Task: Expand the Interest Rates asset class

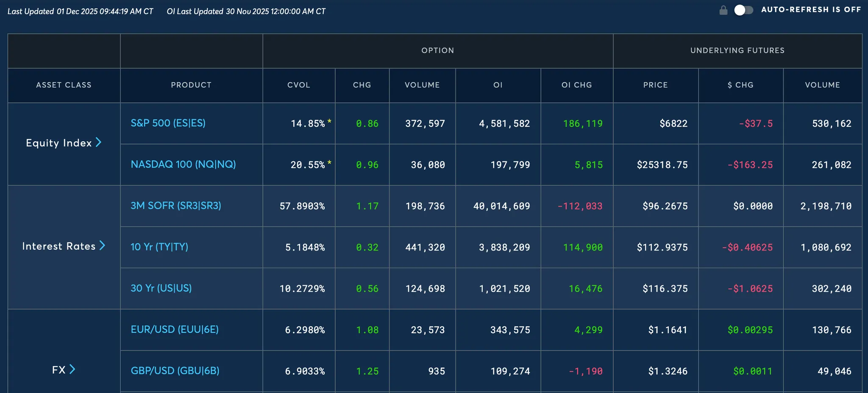Action: coord(102,246)
